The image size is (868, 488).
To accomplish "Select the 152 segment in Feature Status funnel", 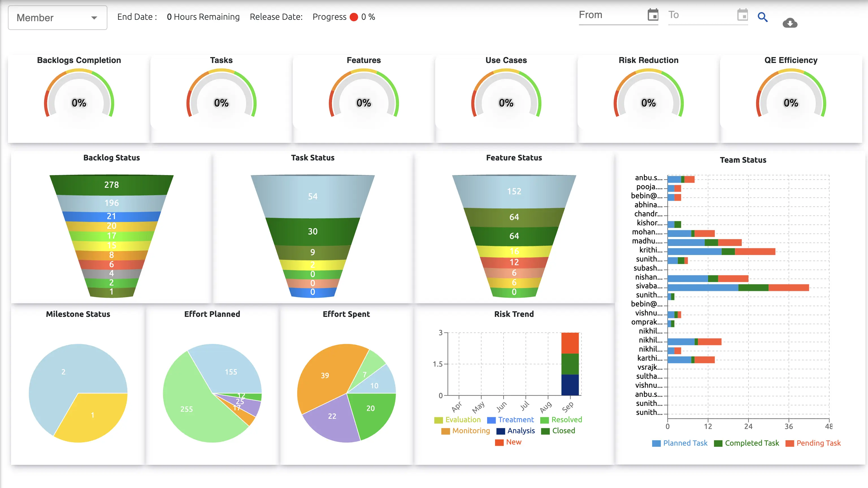I will point(514,191).
